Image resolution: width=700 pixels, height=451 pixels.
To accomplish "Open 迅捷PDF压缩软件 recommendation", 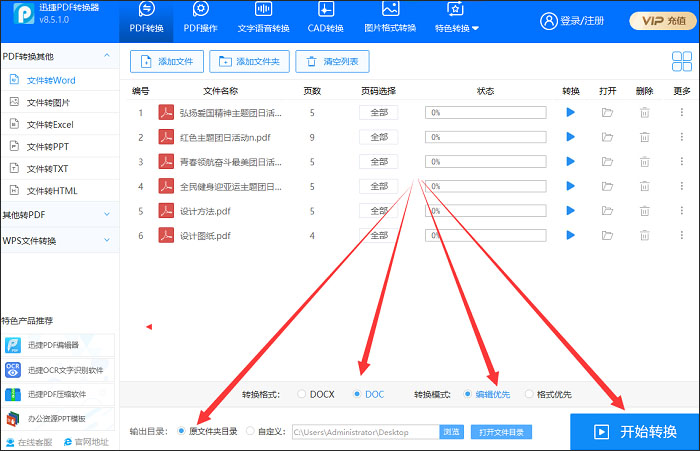I will 58,394.
